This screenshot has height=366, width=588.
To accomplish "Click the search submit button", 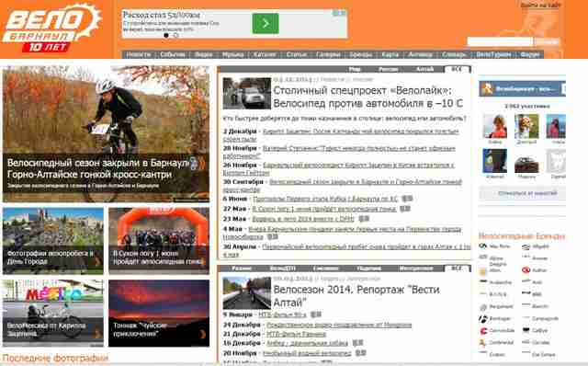I will click(547, 41).
